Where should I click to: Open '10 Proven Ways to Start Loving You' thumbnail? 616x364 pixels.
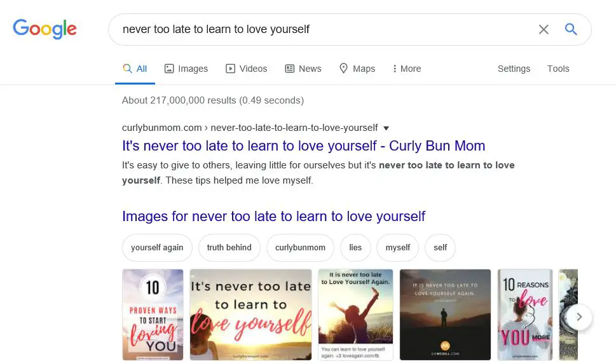[x=153, y=314]
